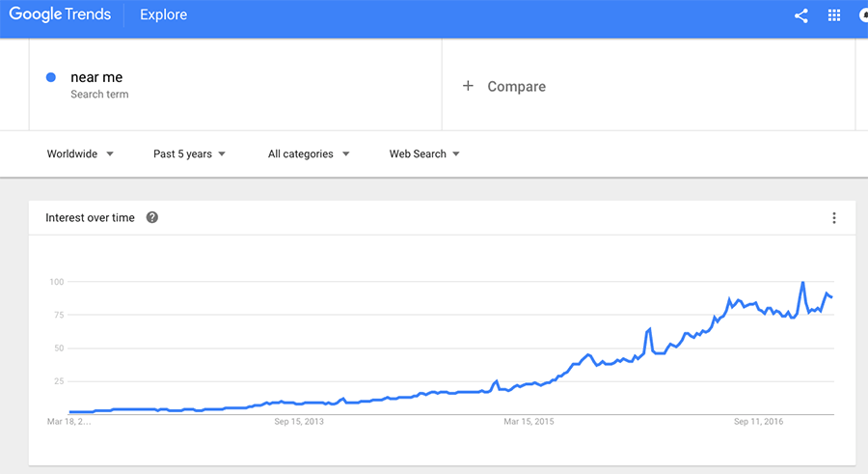The height and width of the screenshot is (474, 868).
Task: Click the Google Trends logo
Action: pyautogui.click(x=60, y=14)
